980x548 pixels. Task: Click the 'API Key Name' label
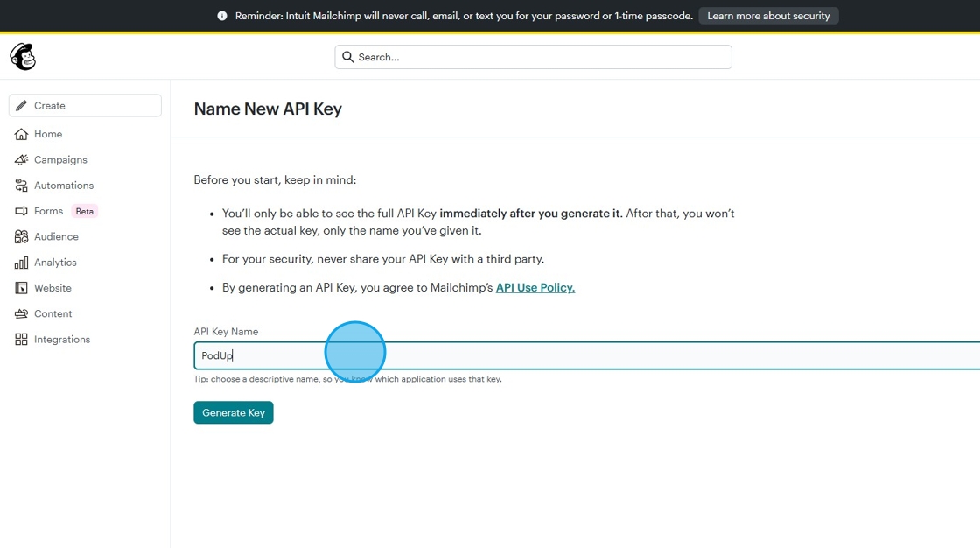pyautogui.click(x=226, y=332)
